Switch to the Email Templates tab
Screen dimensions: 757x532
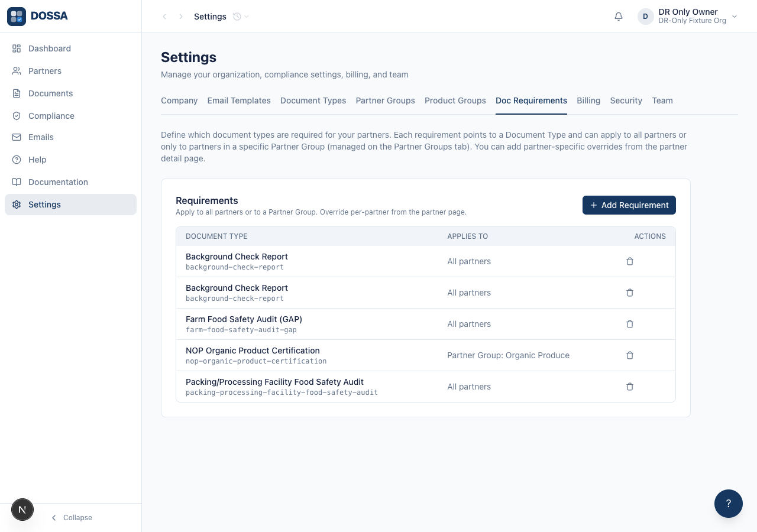tap(239, 100)
